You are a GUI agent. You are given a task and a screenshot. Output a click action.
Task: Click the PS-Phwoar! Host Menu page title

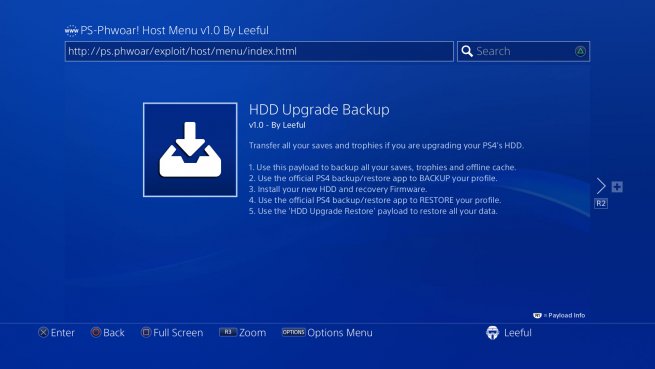[174, 31]
